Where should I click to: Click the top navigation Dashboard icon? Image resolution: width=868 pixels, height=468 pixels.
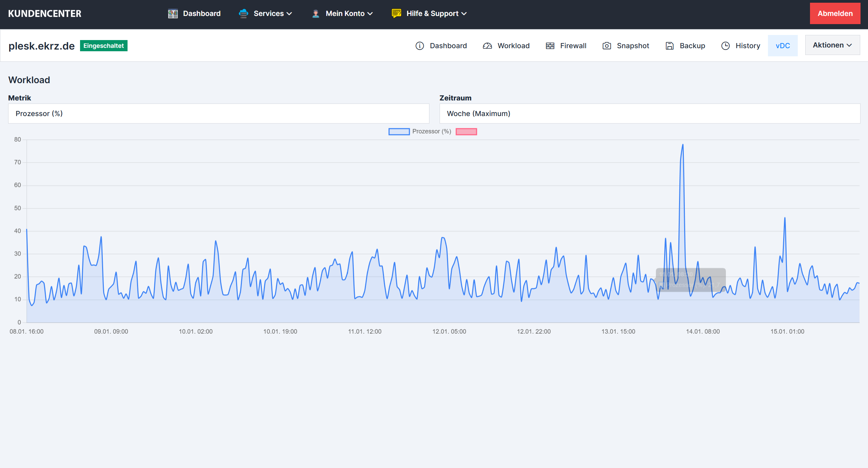point(173,14)
